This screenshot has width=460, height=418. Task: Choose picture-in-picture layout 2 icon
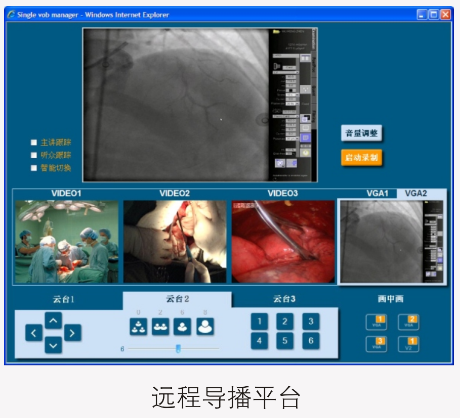coord(408,322)
